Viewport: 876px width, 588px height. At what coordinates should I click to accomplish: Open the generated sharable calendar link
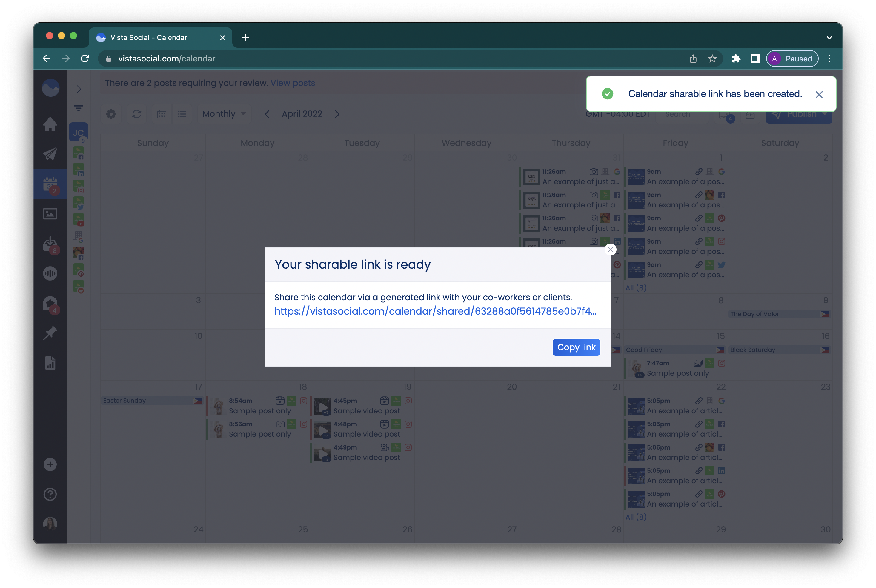[435, 311]
